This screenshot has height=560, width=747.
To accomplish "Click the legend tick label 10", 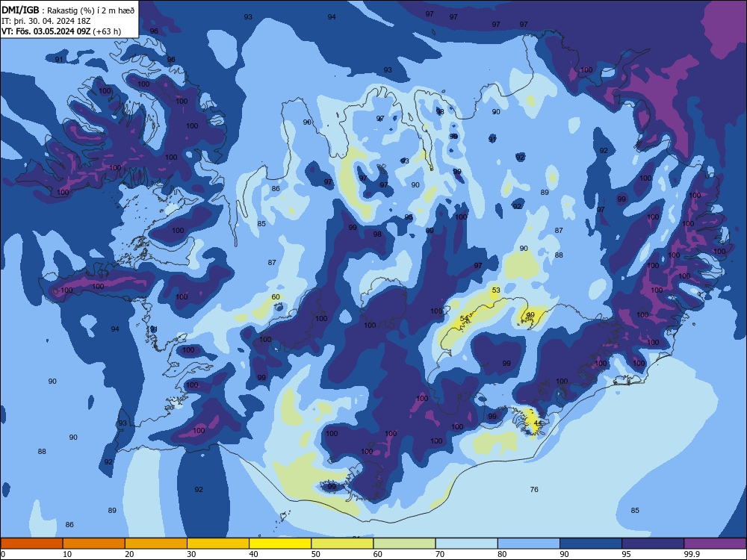I will [x=67, y=554].
